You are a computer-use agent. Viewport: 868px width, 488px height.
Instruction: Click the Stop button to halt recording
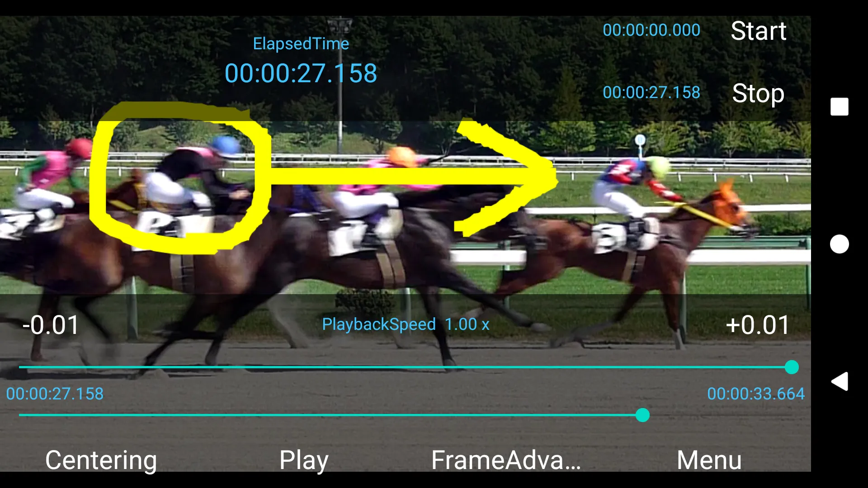757,92
